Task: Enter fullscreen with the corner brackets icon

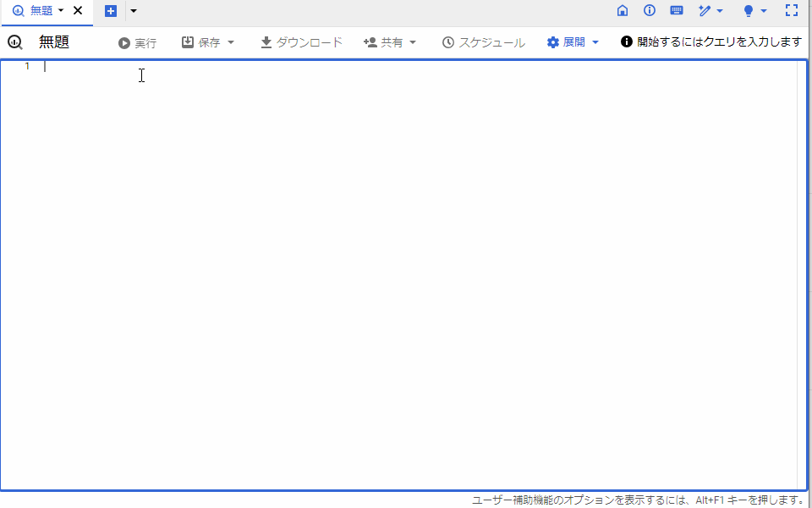Action: click(x=791, y=11)
